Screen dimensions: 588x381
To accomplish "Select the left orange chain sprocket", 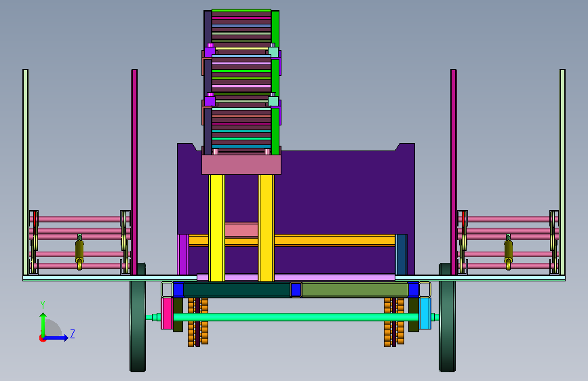I will (197, 322).
